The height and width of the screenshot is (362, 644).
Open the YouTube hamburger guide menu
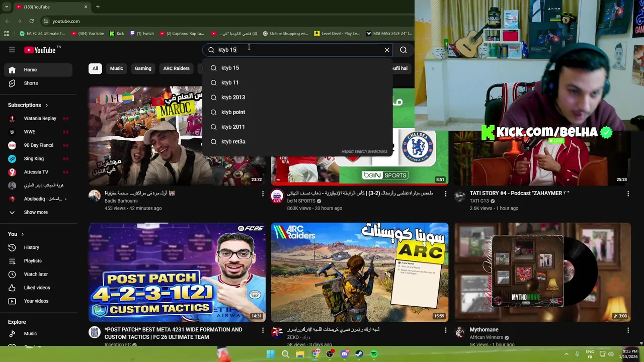pos(12,50)
